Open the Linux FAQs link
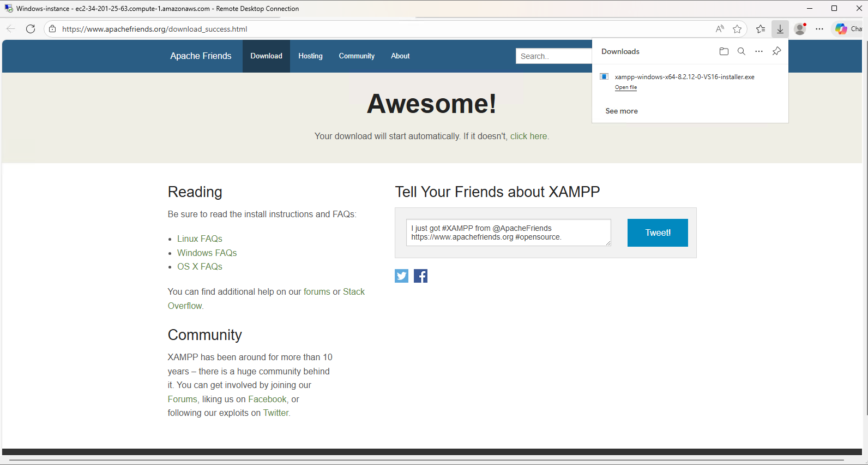This screenshot has height=465, width=868. pos(200,239)
